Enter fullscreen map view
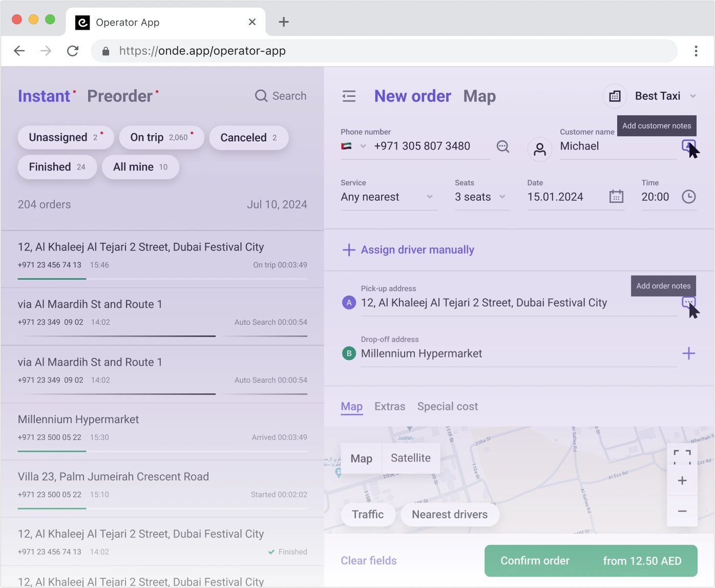 (682, 456)
